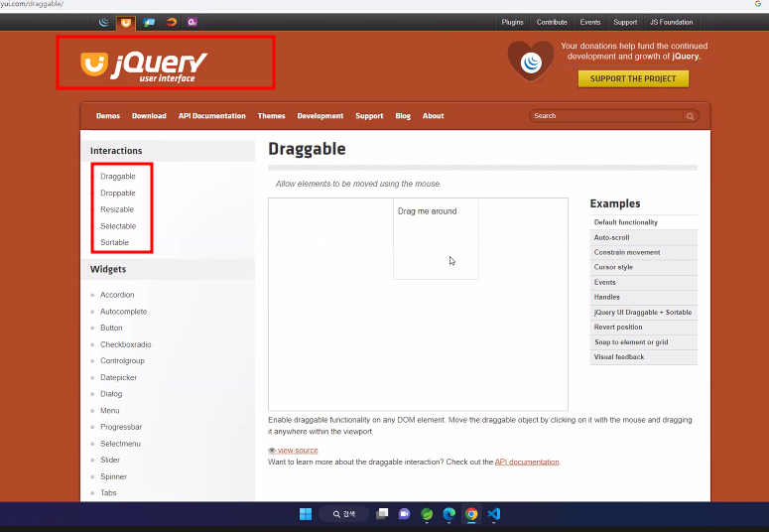Open Microsoft Edge from the taskbar
Screen dimensions: 769x532
coord(449,514)
